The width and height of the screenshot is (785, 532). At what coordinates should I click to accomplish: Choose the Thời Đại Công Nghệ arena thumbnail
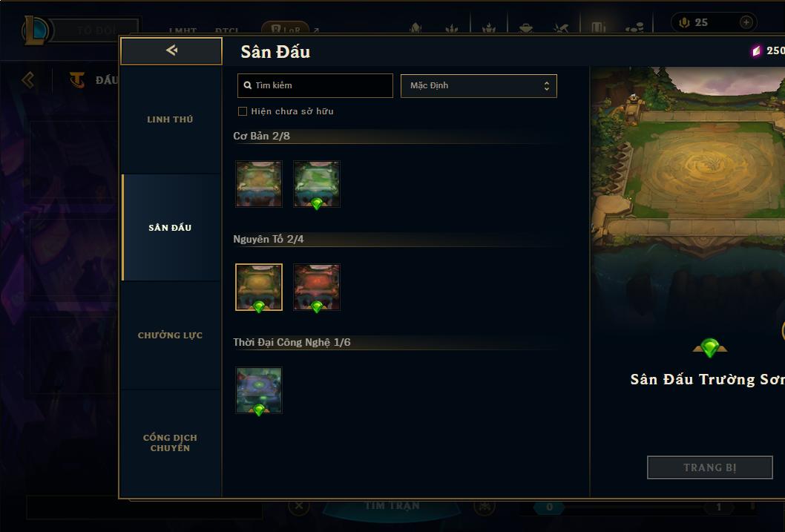259,390
